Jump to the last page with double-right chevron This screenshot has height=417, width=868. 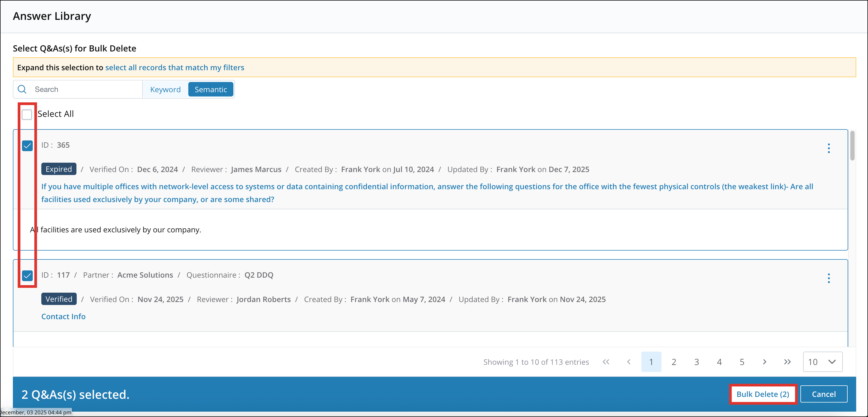point(787,362)
